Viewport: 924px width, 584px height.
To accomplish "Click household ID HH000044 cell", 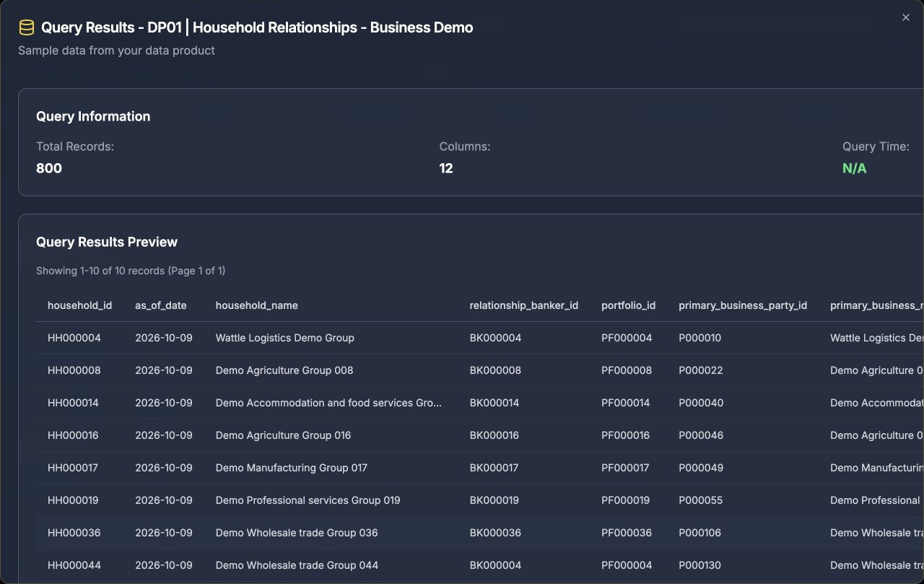I will click(x=74, y=565).
